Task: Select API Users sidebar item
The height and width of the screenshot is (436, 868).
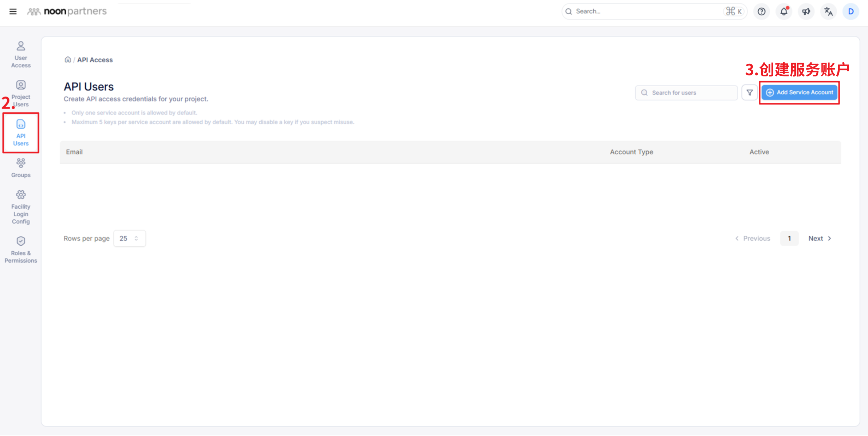Action: click(21, 133)
